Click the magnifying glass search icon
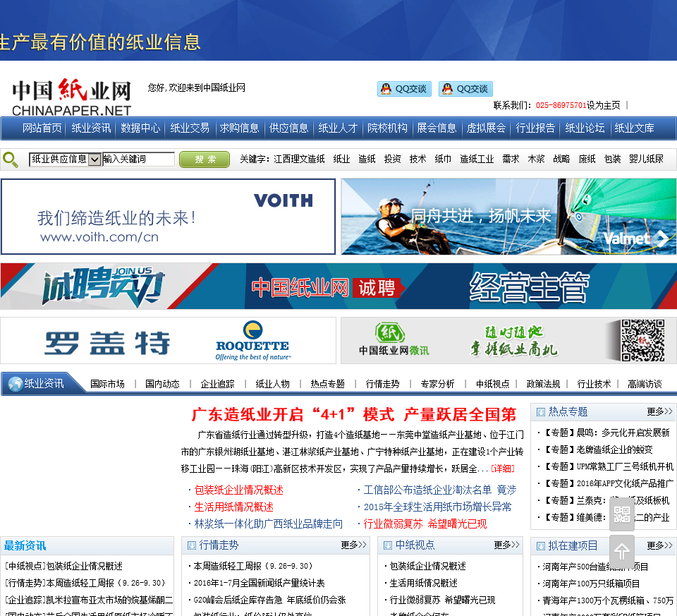 (x=11, y=159)
